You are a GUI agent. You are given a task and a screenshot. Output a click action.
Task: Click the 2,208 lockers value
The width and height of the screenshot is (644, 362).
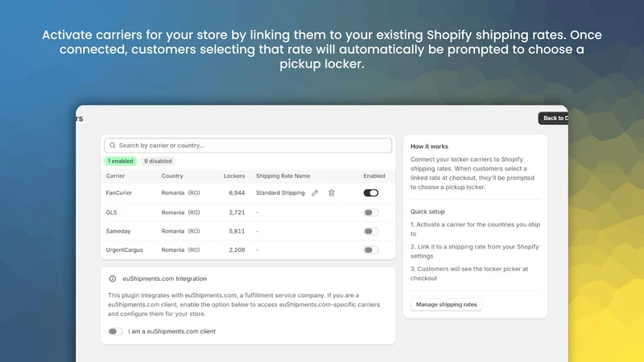click(237, 250)
